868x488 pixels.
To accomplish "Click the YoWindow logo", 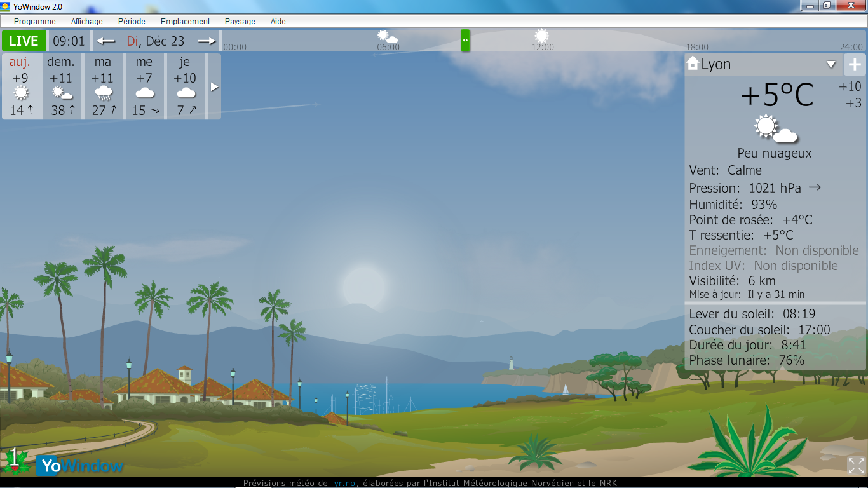I will [80, 466].
